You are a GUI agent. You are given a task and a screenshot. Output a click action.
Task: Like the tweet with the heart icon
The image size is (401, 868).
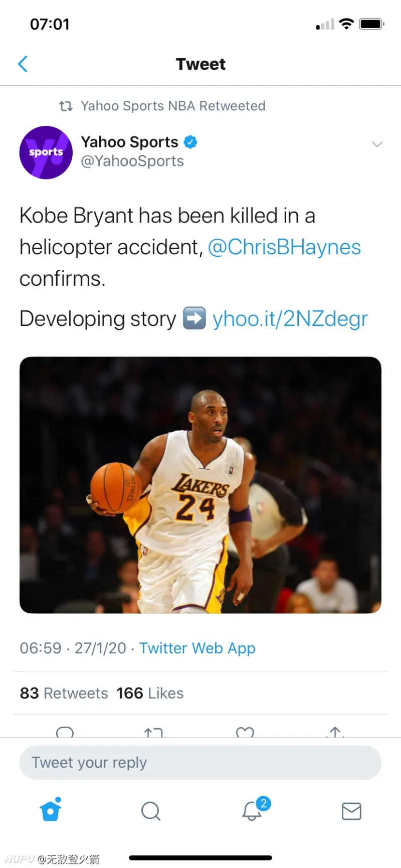(x=245, y=732)
